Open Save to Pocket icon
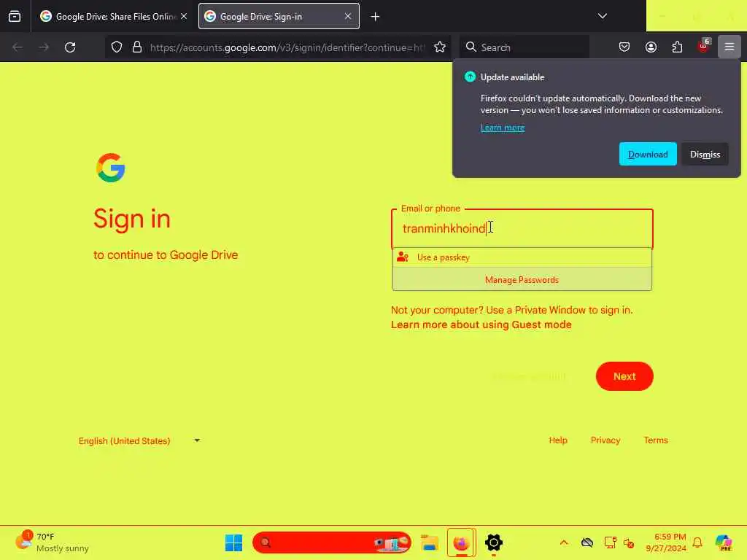The width and height of the screenshot is (747, 560). click(x=624, y=47)
